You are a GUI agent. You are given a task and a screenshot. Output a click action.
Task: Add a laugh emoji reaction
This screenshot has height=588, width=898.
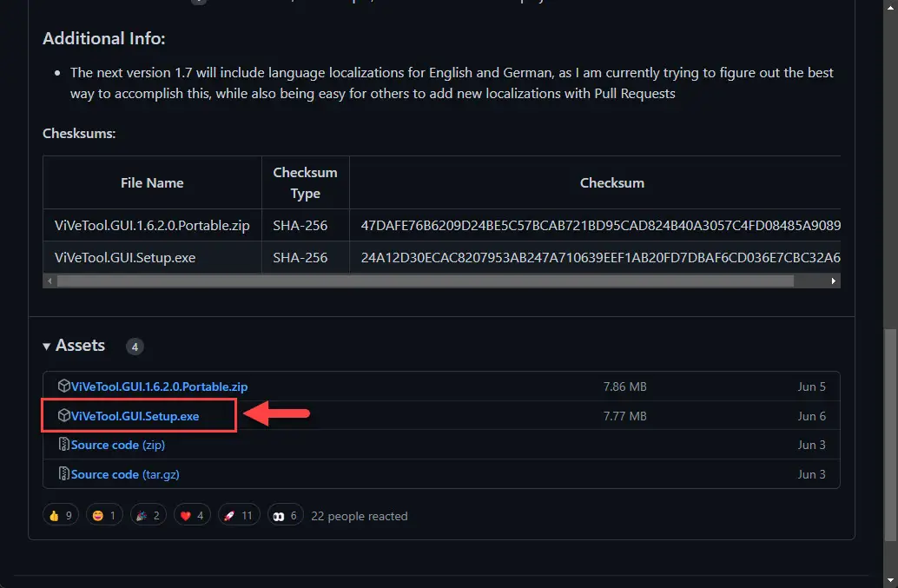[x=104, y=515]
